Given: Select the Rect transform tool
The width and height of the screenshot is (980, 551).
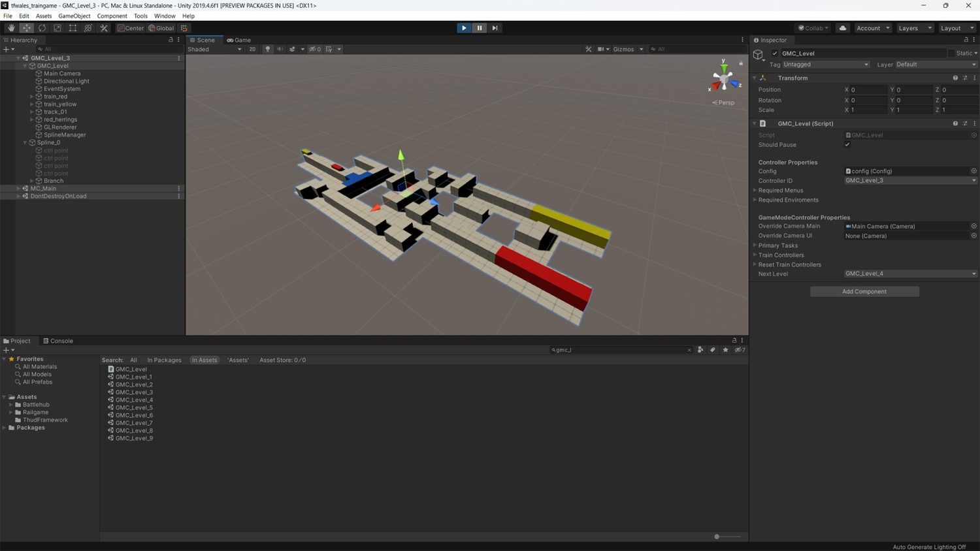Looking at the screenshot, I should point(73,28).
